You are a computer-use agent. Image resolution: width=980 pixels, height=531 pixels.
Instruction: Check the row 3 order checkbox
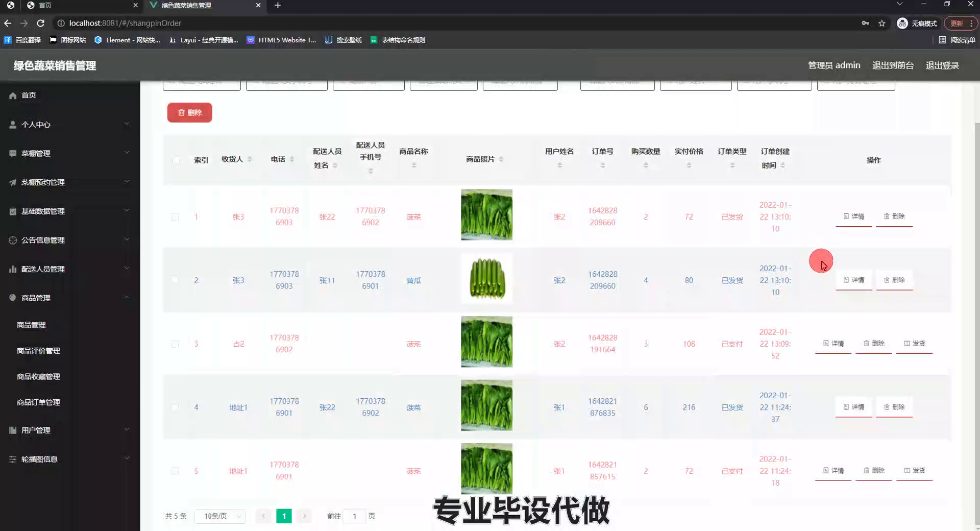click(x=175, y=344)
